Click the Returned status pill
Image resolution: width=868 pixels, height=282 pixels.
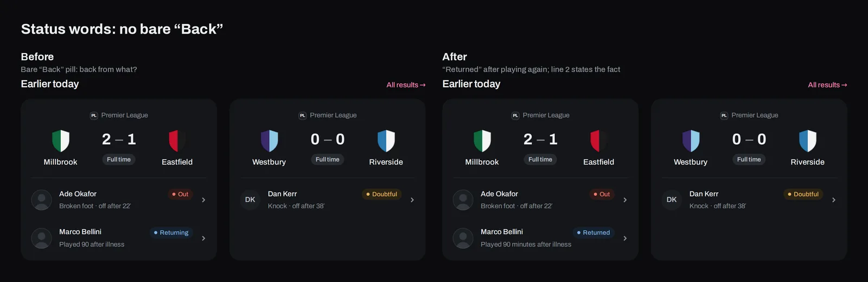(593, 232)
